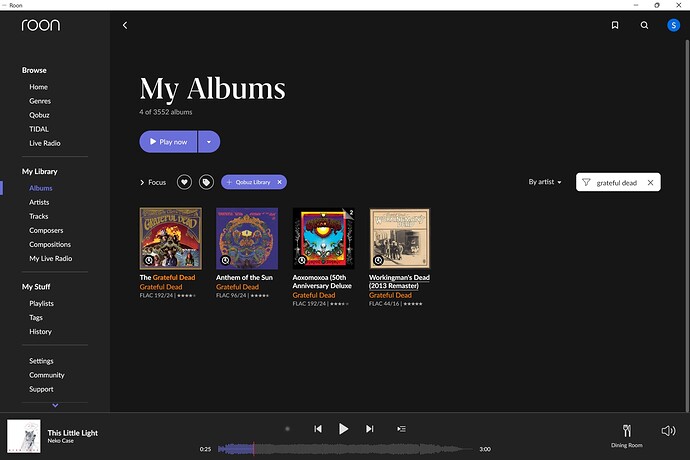Image resolution: width=690 pixels, height=460 pixels.
Task: Open My Live Radio
Action: pos(51,258)
